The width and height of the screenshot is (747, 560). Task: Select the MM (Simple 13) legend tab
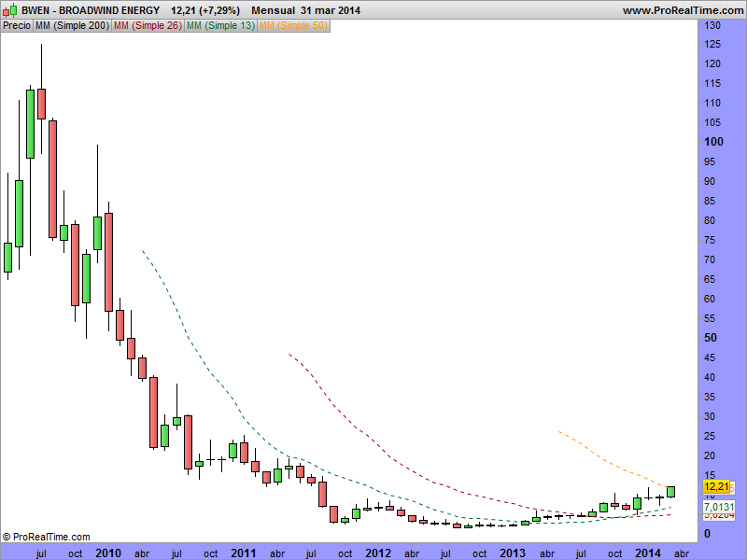220,26
